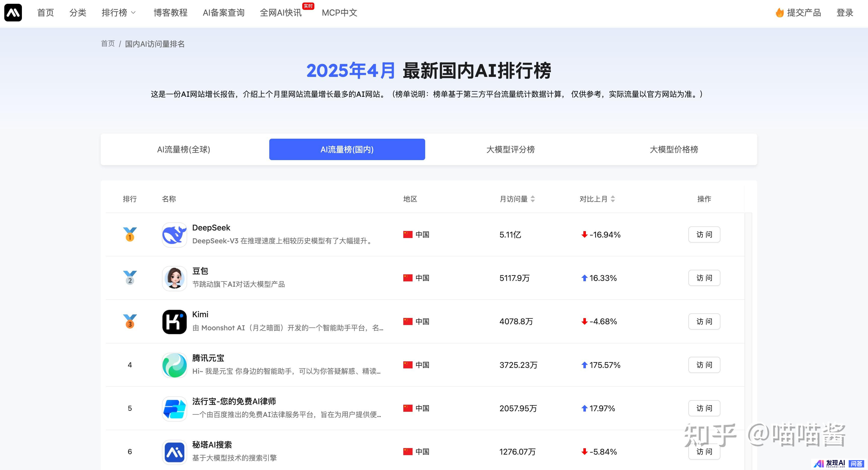Click 登录 to sign in
868x470 pixels.
pos(845,13)
